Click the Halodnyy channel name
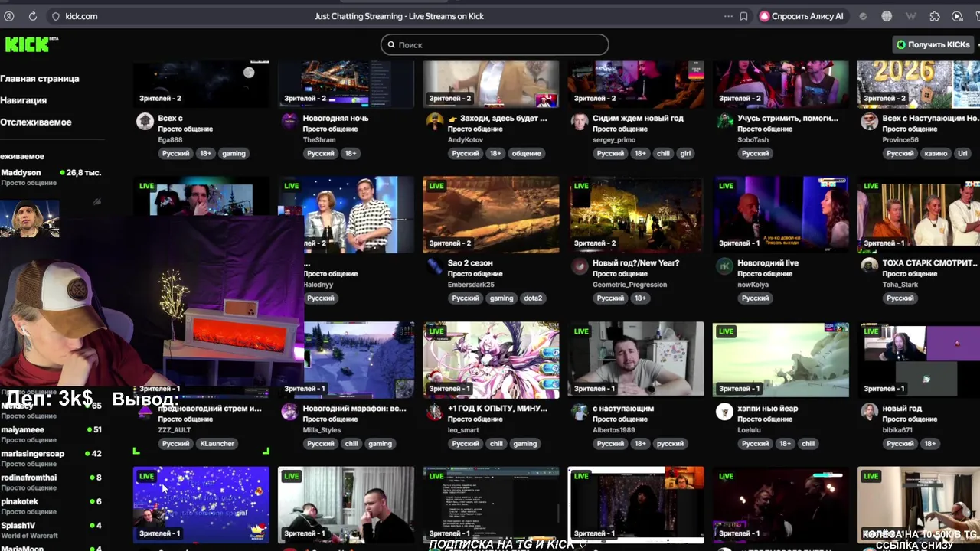Viewport: 980px width, 551px height. coord(318,285)
